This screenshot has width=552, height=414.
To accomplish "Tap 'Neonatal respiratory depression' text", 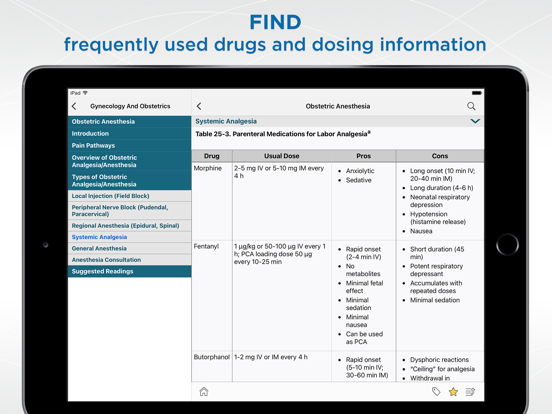I will 440,201.
